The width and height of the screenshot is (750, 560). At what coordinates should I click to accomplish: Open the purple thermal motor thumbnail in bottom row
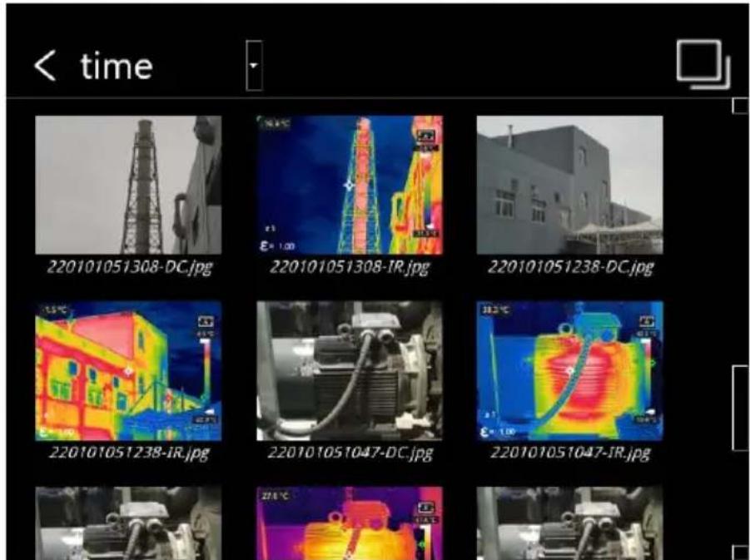click(350, 523)
